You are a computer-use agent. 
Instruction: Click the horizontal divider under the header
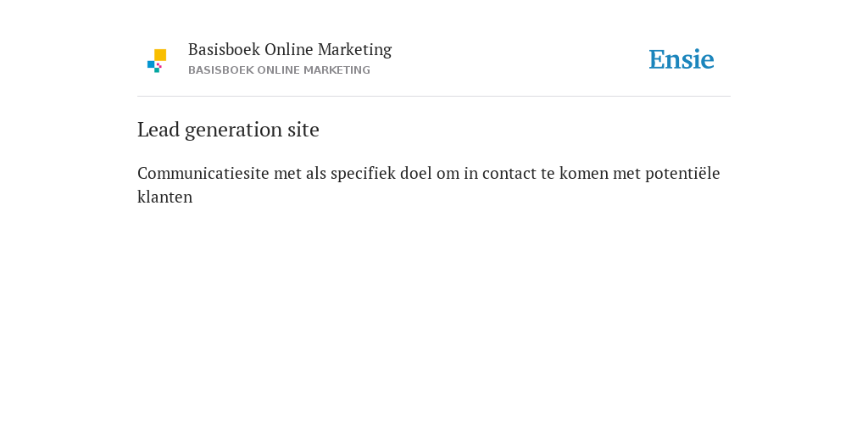pyautogui.click(x=434, y=97)
